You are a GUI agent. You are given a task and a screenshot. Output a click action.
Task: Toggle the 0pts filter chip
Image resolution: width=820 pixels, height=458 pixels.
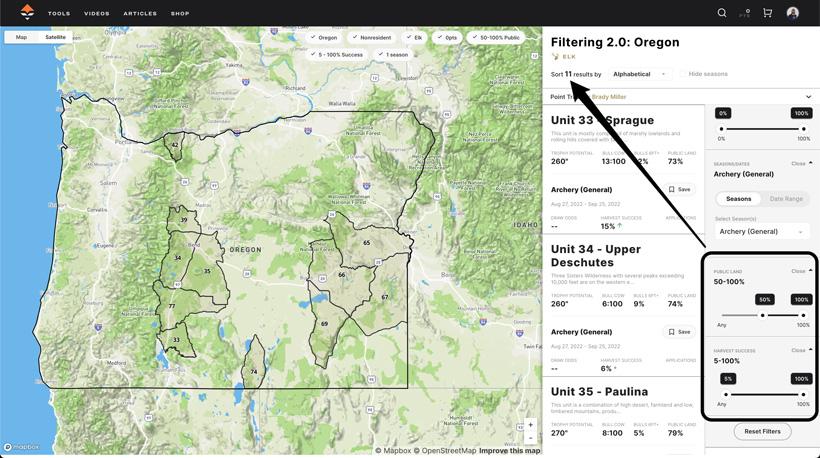click(x=447, y=38)
